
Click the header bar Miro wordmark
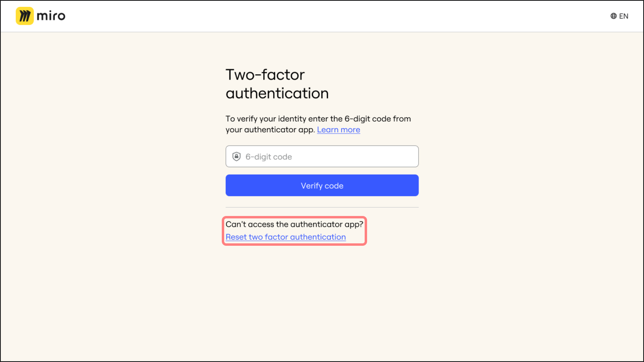pos(50,16)
